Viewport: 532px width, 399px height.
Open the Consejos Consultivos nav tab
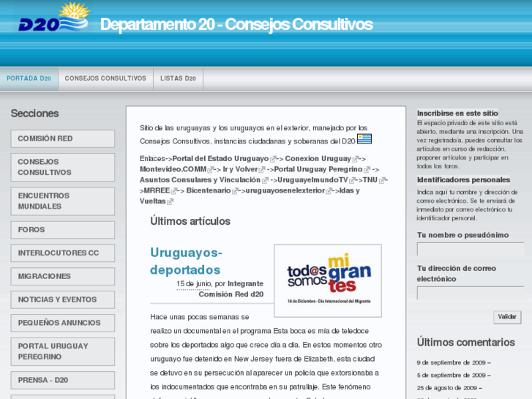(x=105, y=78)
